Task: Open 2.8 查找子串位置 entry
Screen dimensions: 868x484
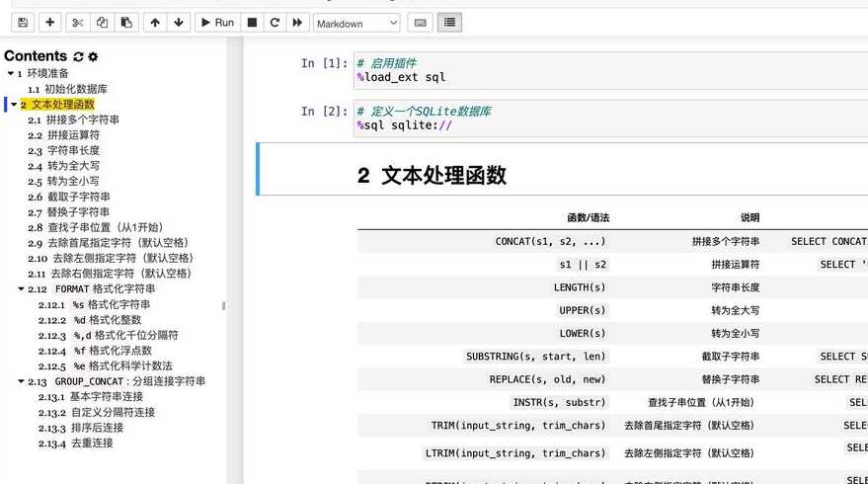Action: point(96,227)
